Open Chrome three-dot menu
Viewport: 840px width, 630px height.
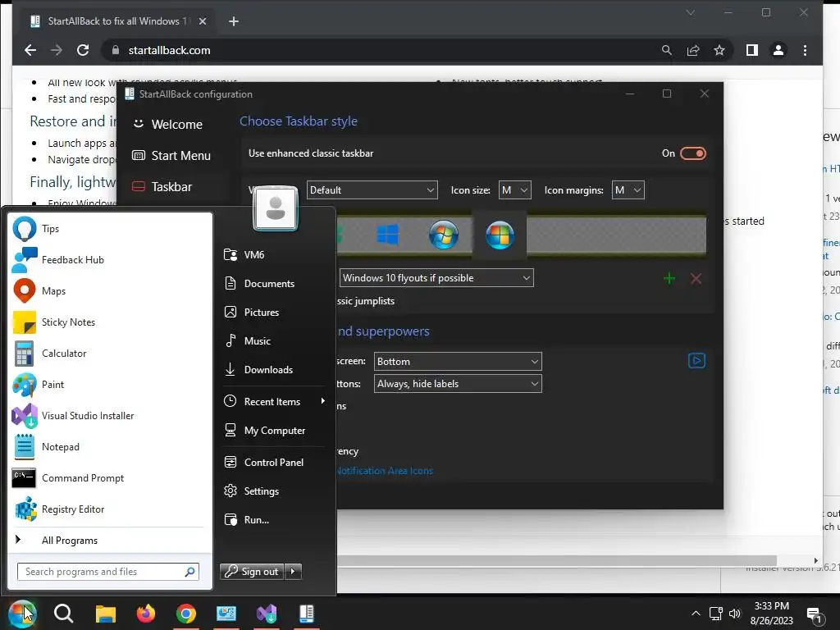(805, 50)
